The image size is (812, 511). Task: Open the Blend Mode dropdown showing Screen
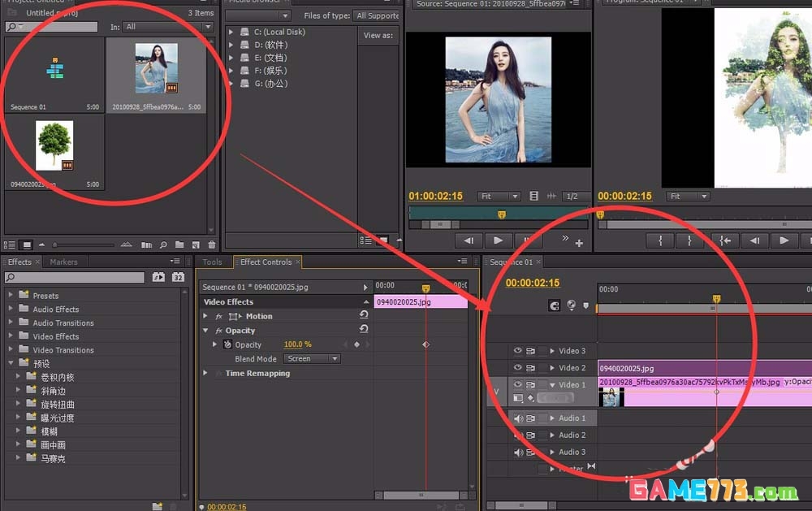click(x=312, y=358)
